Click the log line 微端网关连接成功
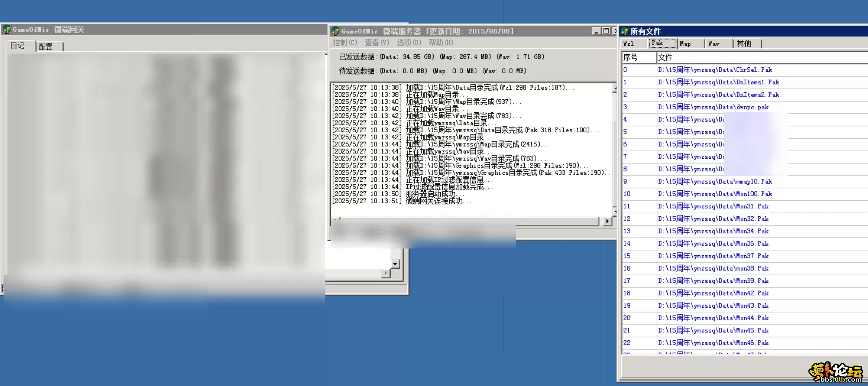This screenshot has height=386, width=868. point(402,201)
